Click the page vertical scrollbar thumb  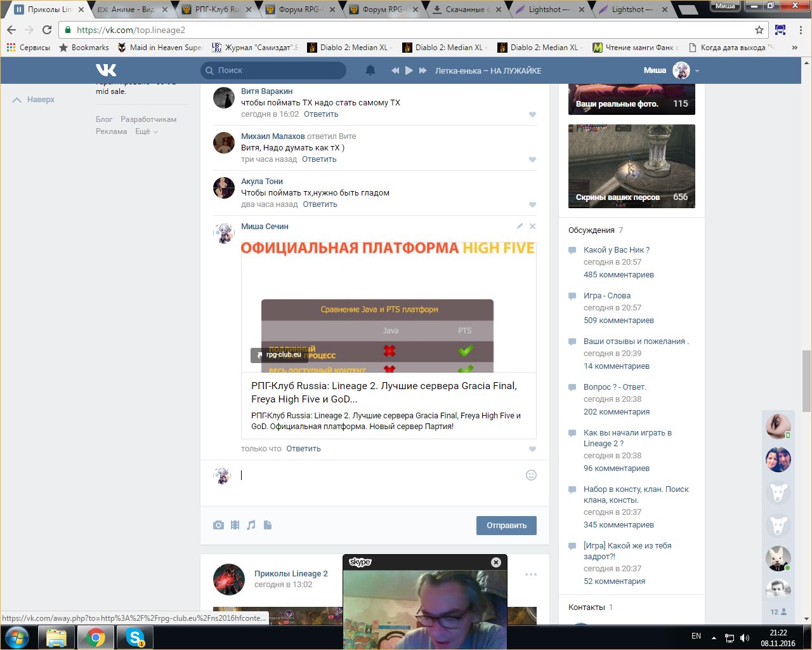click(x=806, y=381)
